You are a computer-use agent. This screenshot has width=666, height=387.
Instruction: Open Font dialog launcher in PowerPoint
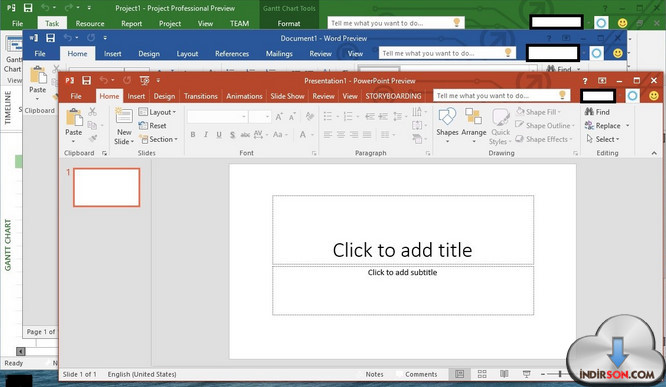(x=314, y=153)
